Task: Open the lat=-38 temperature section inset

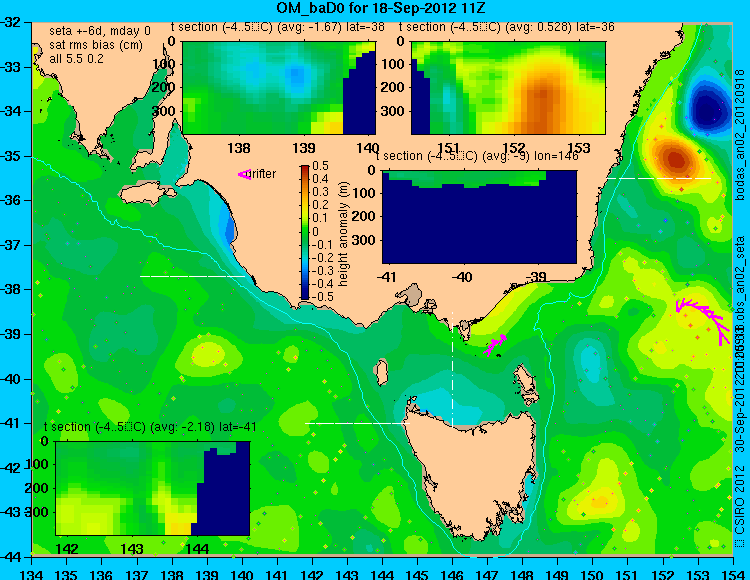Action: (279, 88)
